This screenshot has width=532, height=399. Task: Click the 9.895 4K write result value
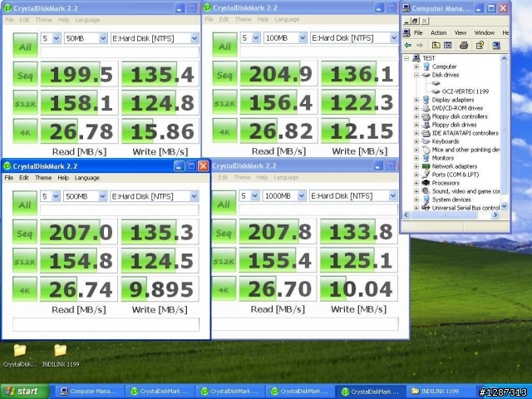pos(160,289)
